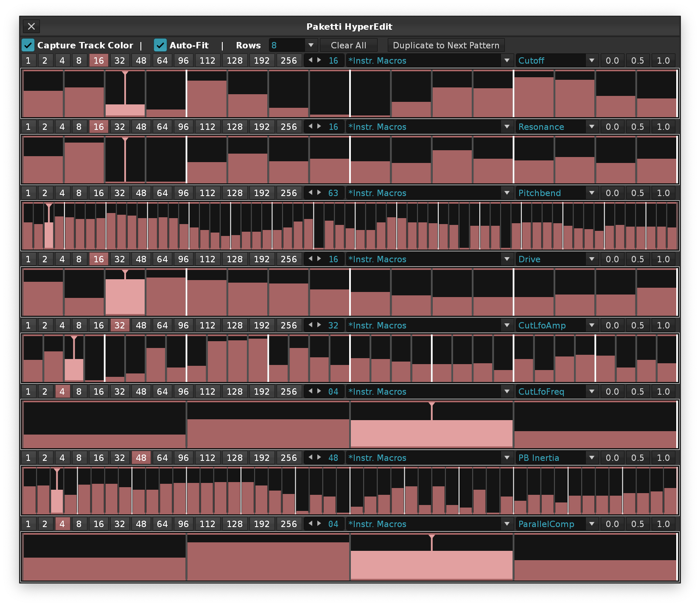Click left step arrow in Pitchbend row
The height and width of the screenshot is (606, 700).
(310, 193)
